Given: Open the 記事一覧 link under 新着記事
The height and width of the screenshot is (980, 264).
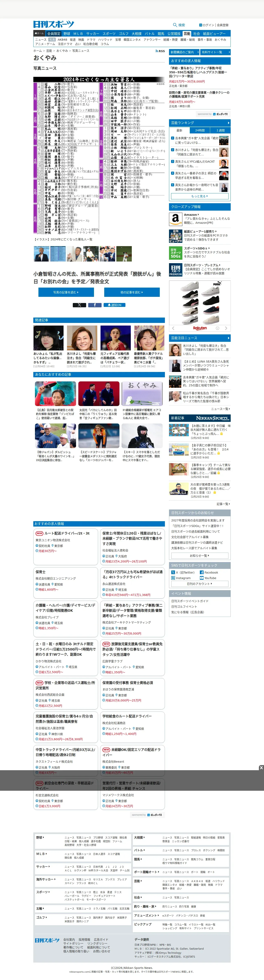Looking at the screenshot, I should (x=223, y=504).
